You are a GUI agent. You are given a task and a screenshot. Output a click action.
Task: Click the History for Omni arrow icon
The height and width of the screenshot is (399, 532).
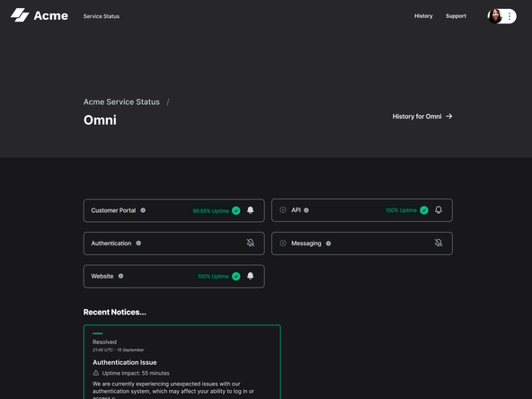[x=449, y=117]
